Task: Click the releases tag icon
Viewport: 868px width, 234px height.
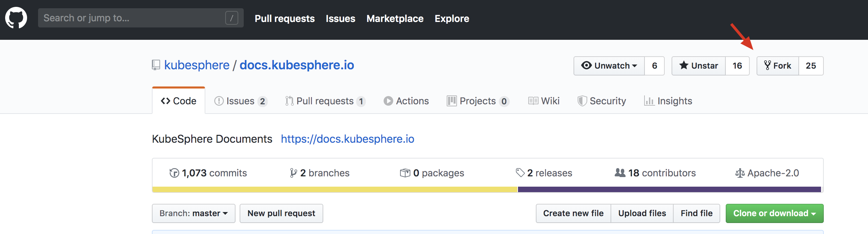Action: coord(520,173)
